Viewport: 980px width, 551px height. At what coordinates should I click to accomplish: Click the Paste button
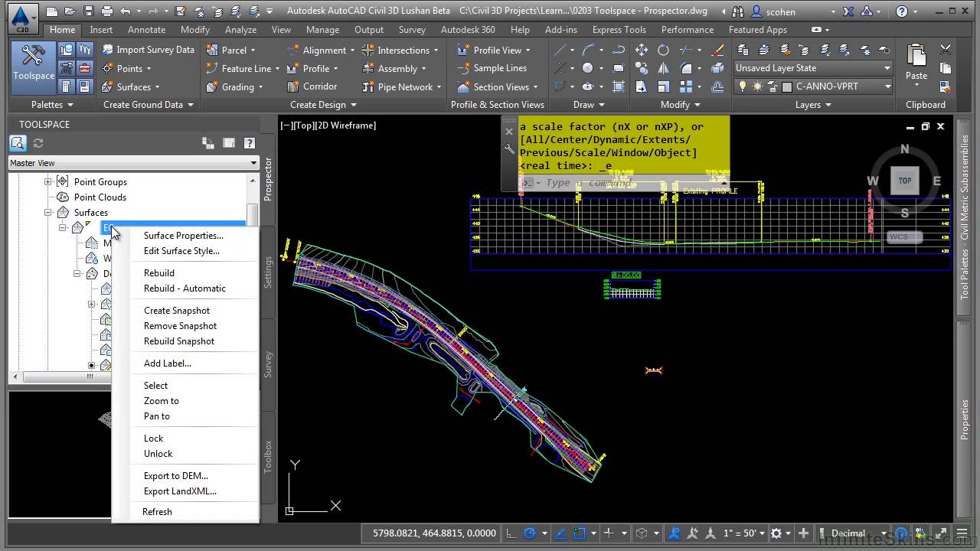coord(916,62)
